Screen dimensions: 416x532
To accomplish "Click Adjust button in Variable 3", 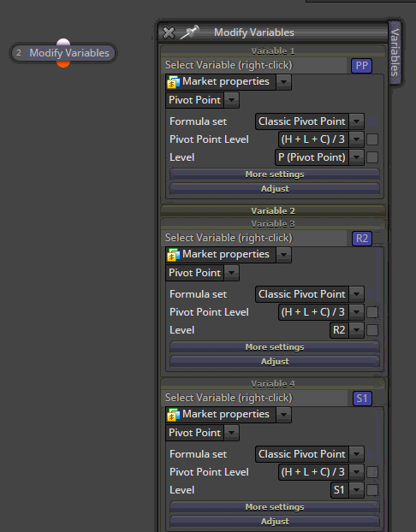I will [x=275, y=361].
